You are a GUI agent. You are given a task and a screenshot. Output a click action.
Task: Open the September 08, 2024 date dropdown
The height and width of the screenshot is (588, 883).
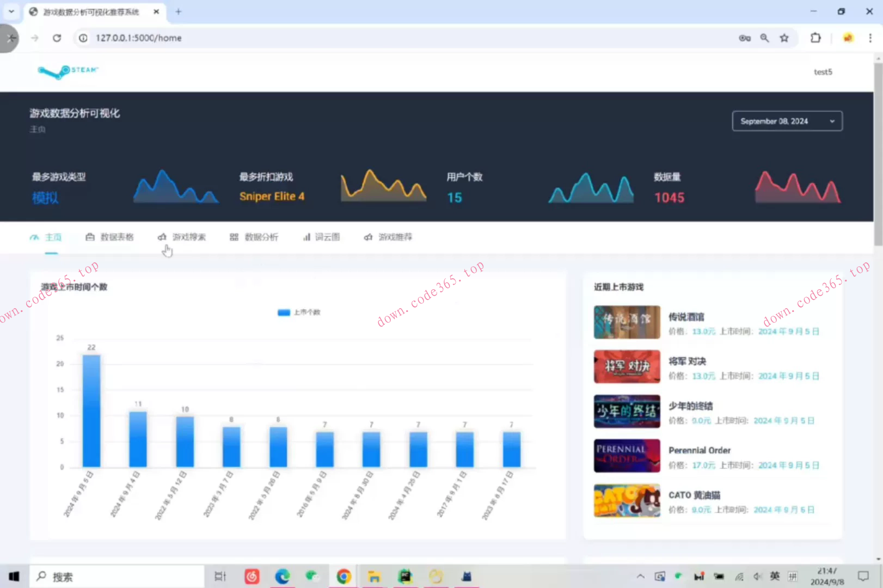point(787,121)
